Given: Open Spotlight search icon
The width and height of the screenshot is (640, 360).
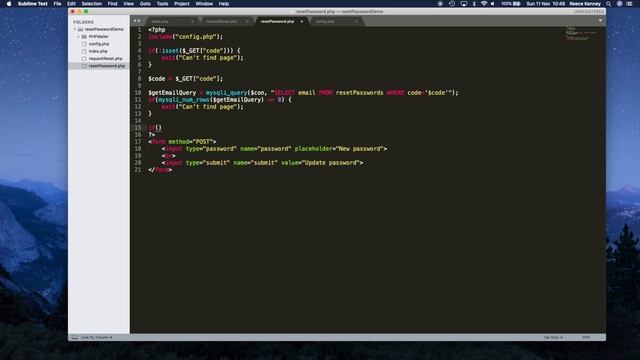Looking at the screenshot, I should 609,4.
